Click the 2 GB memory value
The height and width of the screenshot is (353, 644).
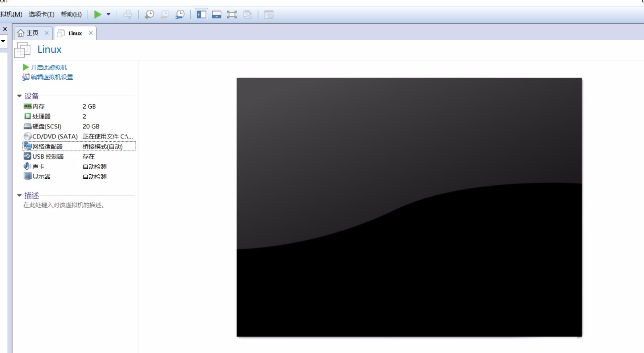click(89, 106)
